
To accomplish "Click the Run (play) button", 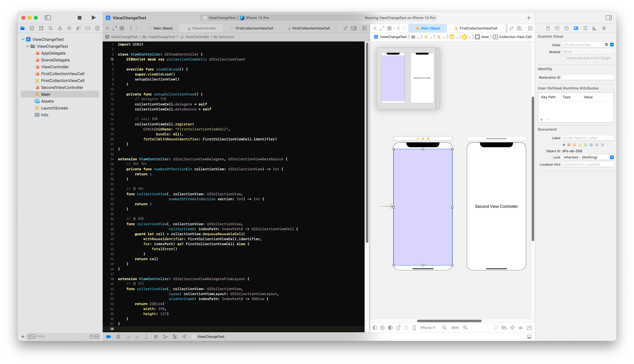I will [93, 18].
